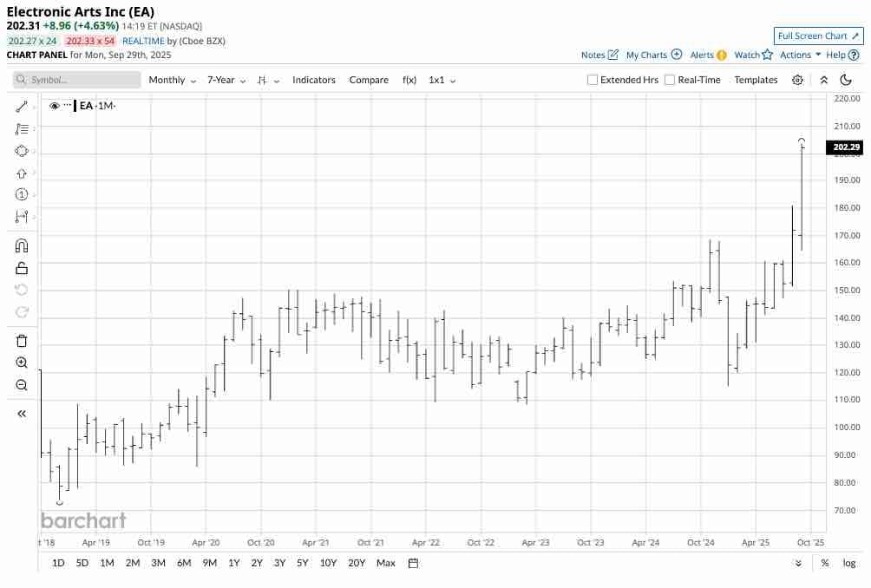Open the custom date range calendar
The width and height of the screenshot is (871, 588).
[413, 563]
